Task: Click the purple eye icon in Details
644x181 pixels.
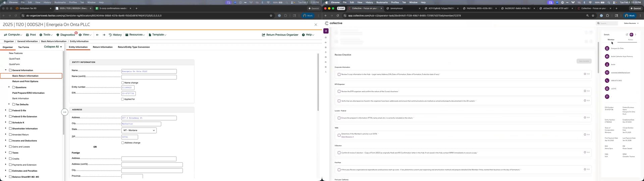Action: (x=631, y=35)
